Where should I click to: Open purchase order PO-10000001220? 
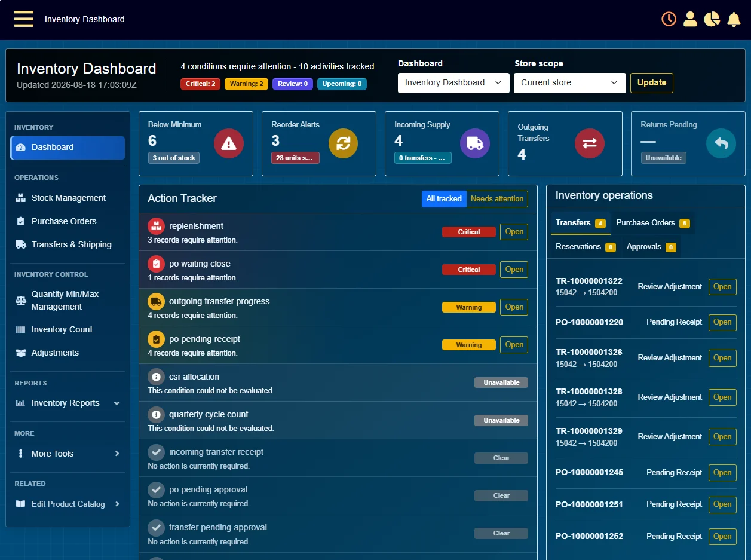722,322
